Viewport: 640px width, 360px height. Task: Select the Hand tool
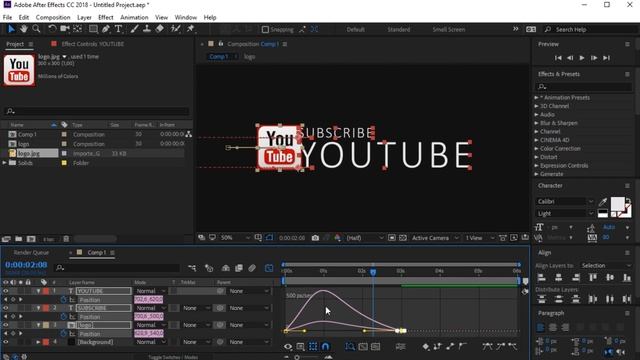tap(24, 29)
